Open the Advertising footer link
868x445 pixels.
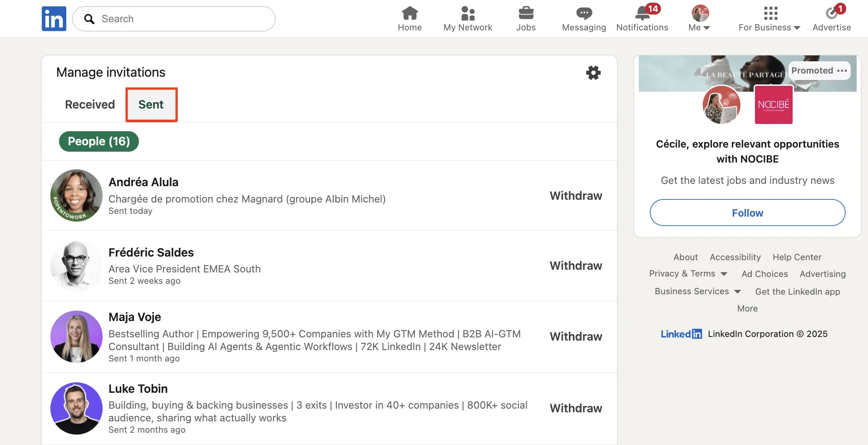pyautogui.click(x=823, y=274)
